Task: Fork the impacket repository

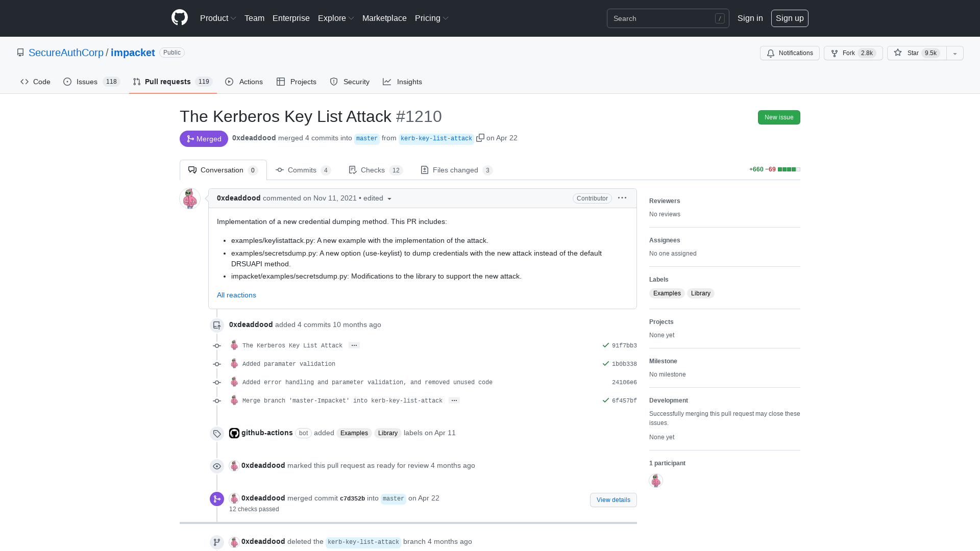Action: (x=853, y=53)
